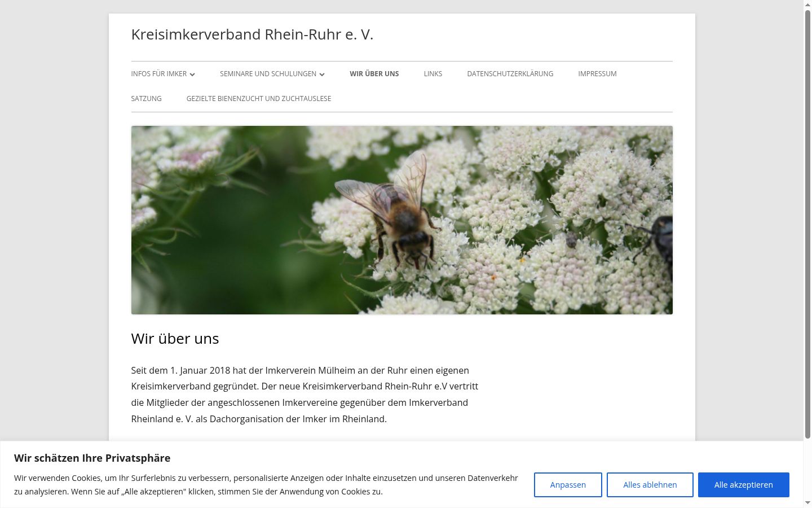Click the Wir schätzen Ihre Privatsphäre heading
The width and height of the screenshot is (812, 508).
point(92,458)
